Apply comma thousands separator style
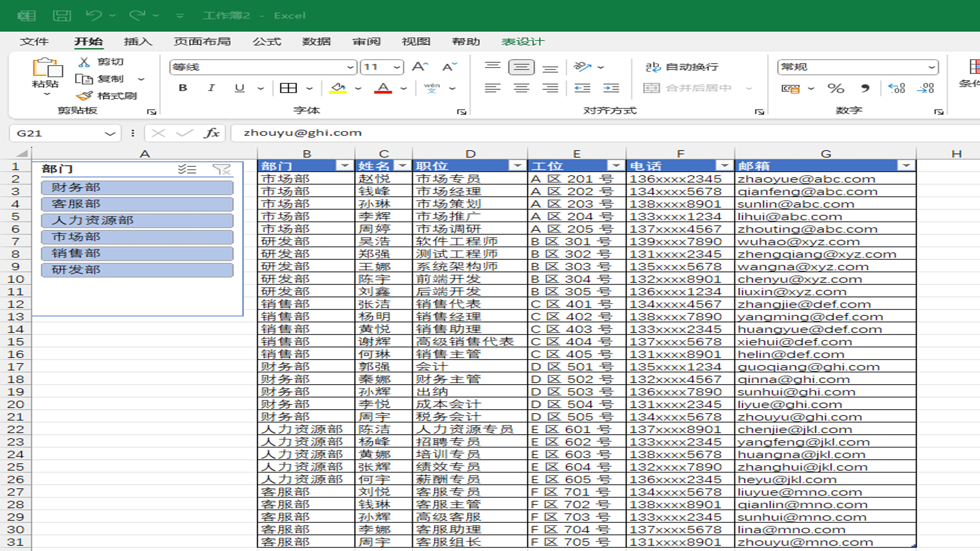The height and width of the screenshot is (551, 980). [x=865, y=88]
